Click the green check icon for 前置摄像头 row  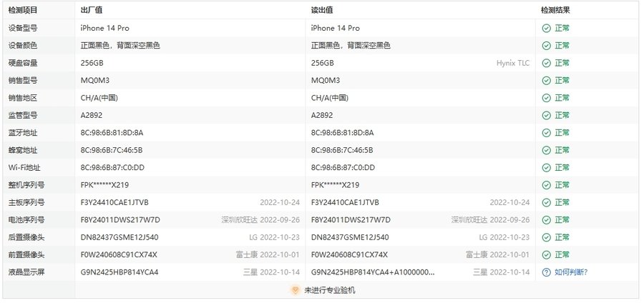546,254
